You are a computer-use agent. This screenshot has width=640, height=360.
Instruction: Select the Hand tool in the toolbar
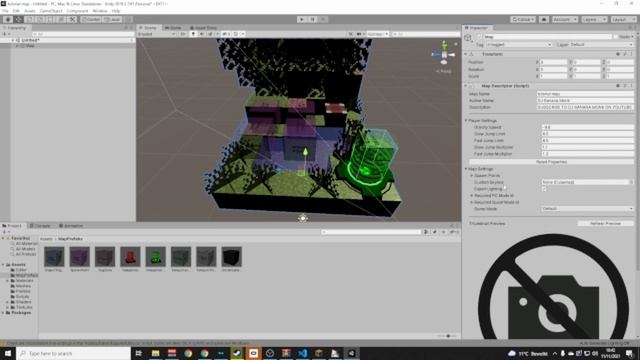pyautogui.click(x=8, y=19)
